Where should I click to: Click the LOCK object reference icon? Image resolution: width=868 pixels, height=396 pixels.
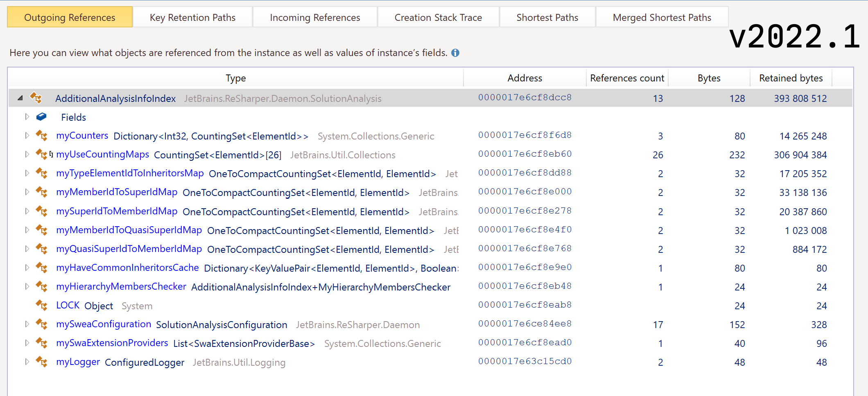(x=41, y=305)
